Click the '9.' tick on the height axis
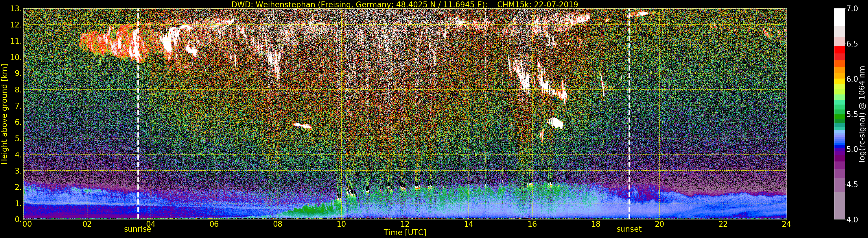 [18, 73]
